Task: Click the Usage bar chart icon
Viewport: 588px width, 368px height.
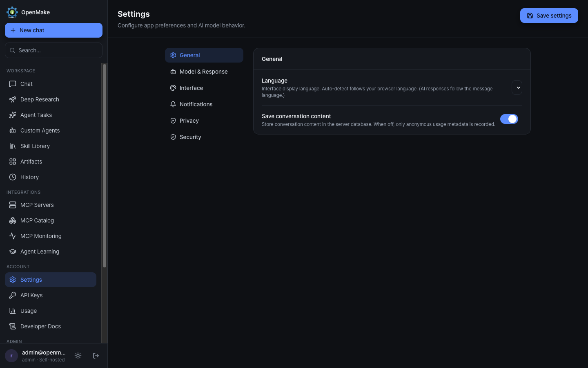Action: (13, 311)
